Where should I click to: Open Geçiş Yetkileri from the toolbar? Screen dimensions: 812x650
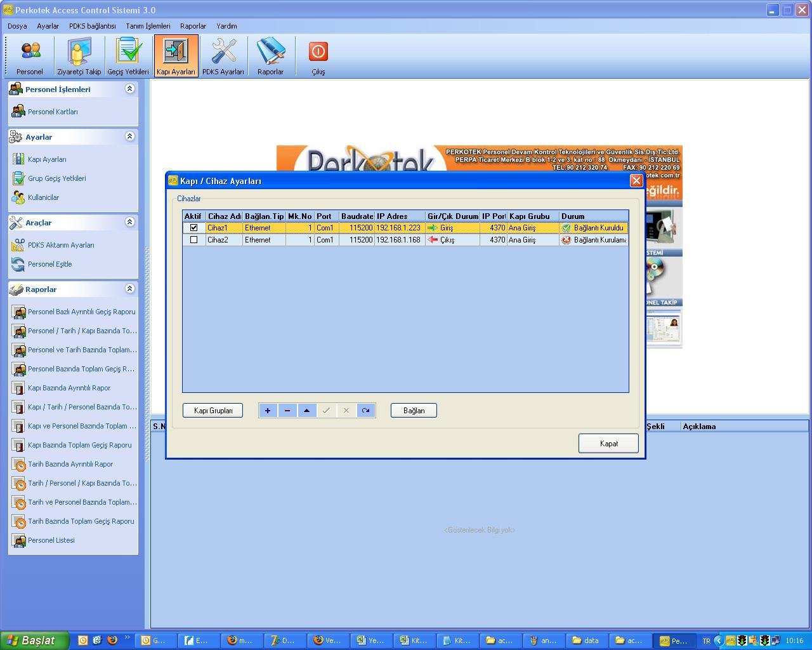[128, 54]
